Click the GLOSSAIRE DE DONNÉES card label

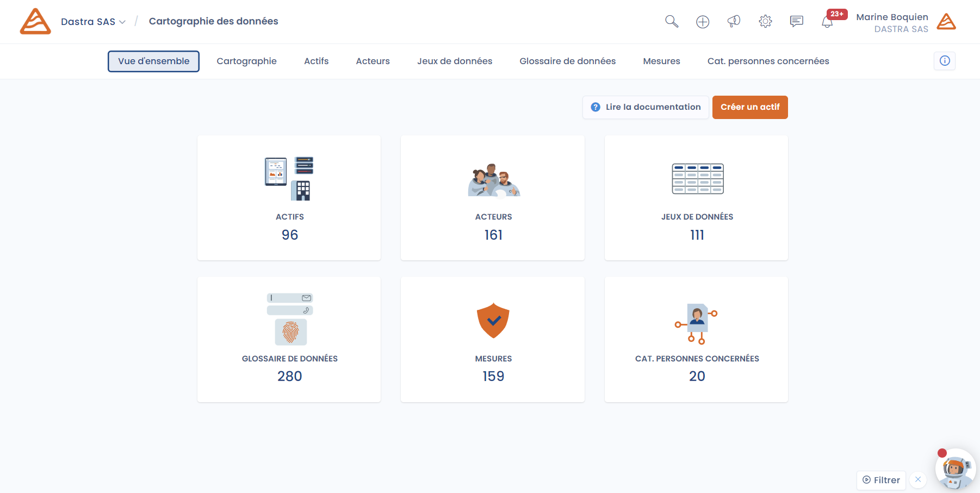[x=290, y=359]
